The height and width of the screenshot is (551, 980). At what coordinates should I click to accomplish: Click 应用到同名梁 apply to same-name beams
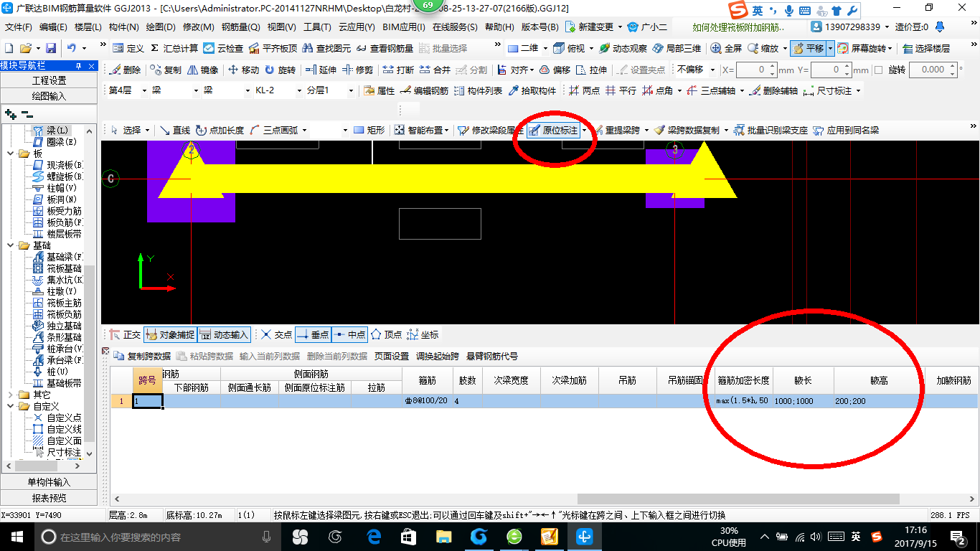[x=846, y=130]
